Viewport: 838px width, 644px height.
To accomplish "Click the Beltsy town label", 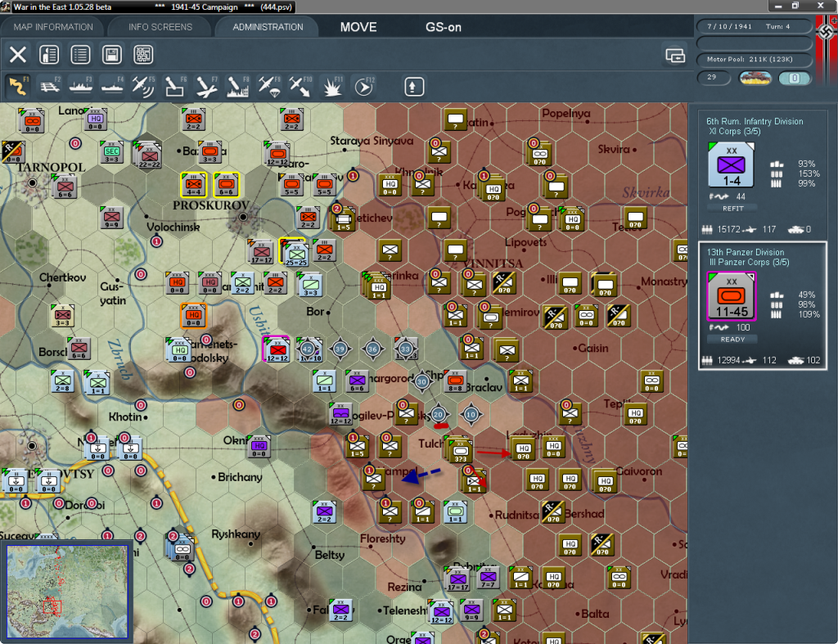I will point(330,555).
